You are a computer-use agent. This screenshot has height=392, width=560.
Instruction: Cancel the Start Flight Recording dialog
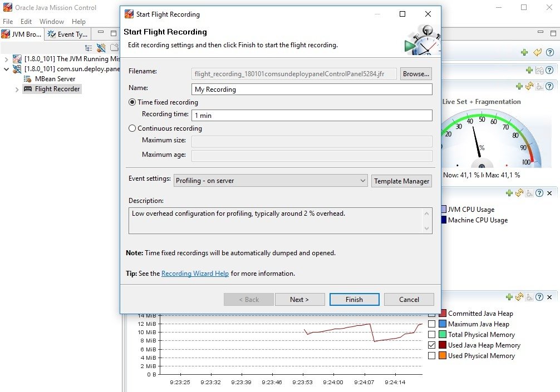(x=409, y=300)
